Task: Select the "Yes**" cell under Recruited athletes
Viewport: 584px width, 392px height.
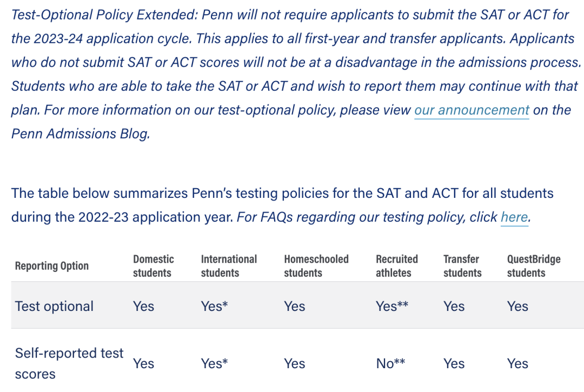Action: 392,306
